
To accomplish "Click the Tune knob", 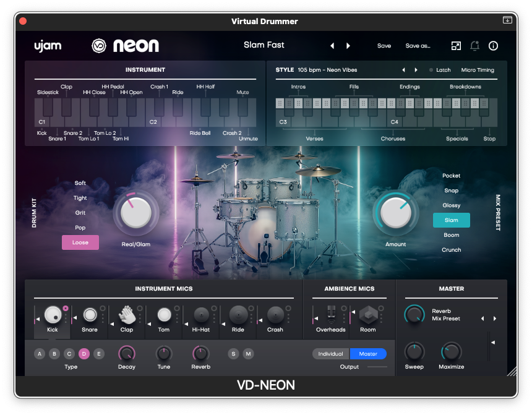I will click(164, 354).
